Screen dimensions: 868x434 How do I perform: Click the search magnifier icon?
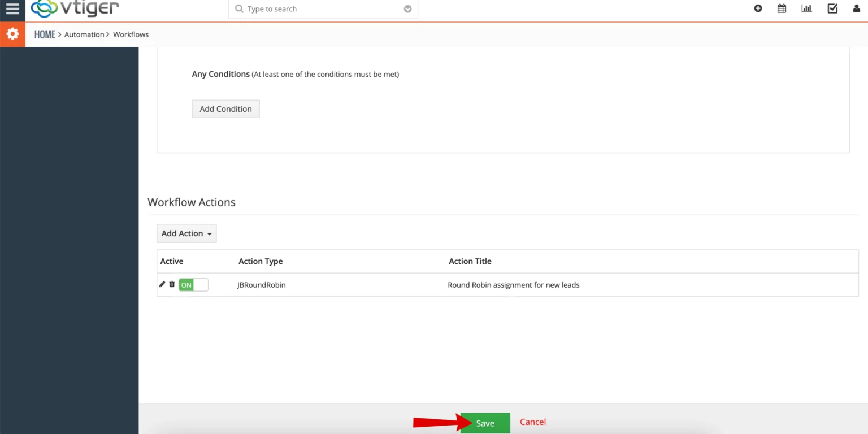click(238, 8)
